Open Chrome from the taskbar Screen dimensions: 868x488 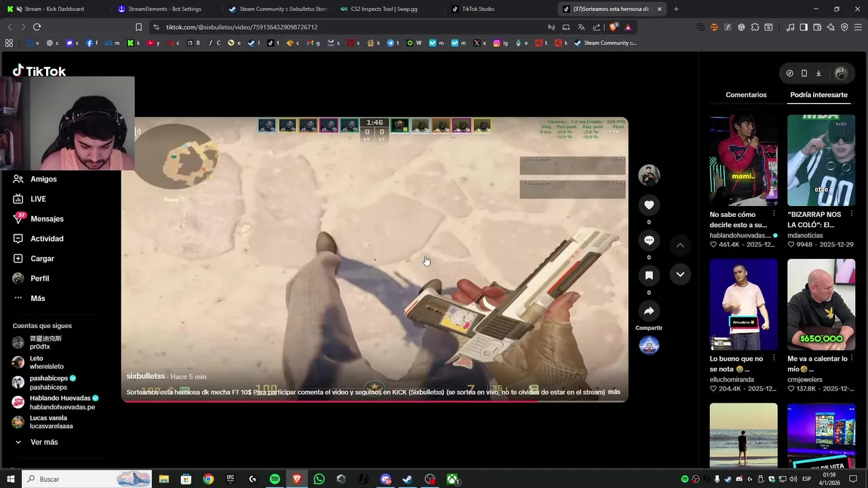[208, 479]
